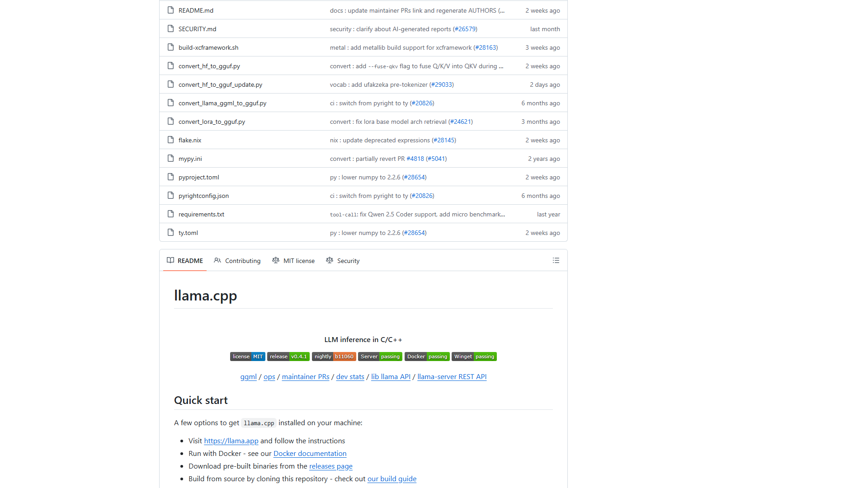Switch to the Security tab
The height and width of the screenshot is (488, 868).
pyautogui.click(x=343, y=261)
